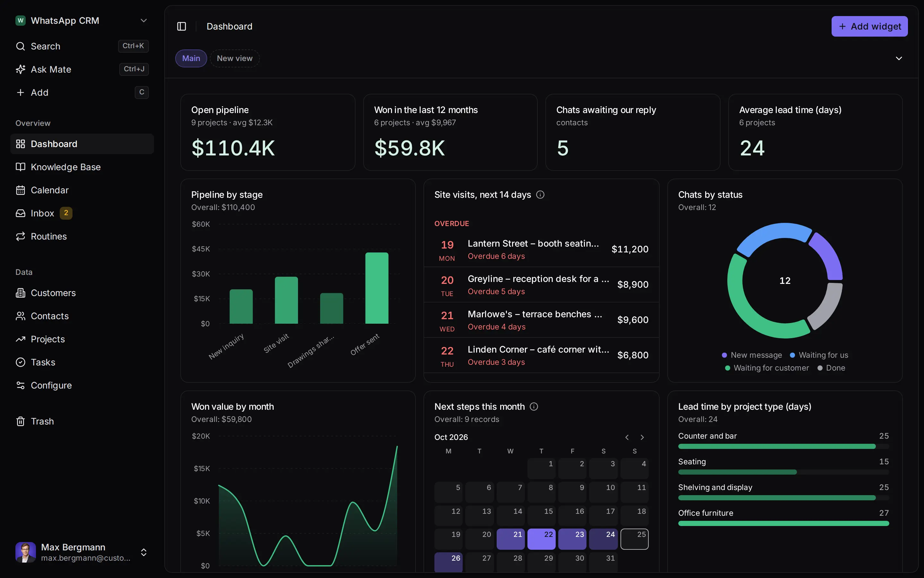Open the Open pipeline $110.4K card
This screenshot has width=924, height=578.
[x=268, y=132]
